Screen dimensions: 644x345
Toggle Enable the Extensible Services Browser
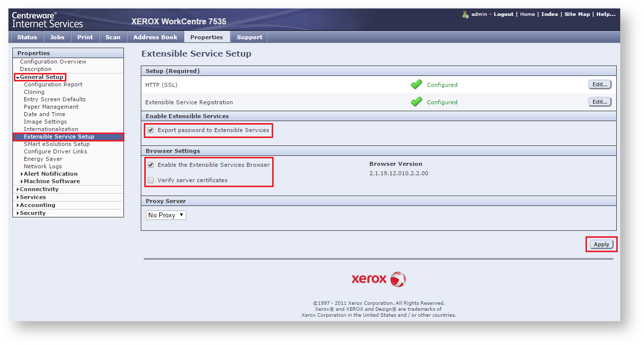tap(151, 165)
